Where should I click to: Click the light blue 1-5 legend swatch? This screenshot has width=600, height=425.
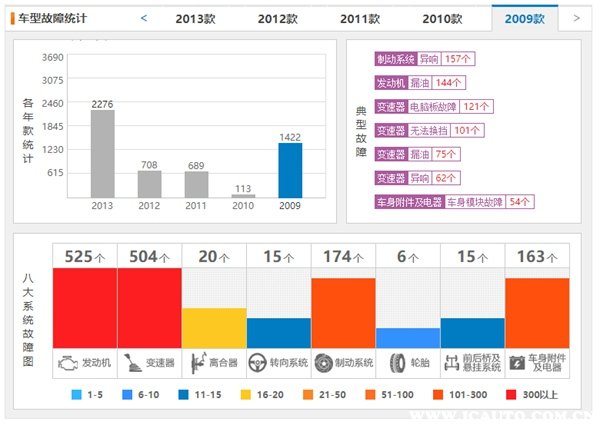(77, 395)
